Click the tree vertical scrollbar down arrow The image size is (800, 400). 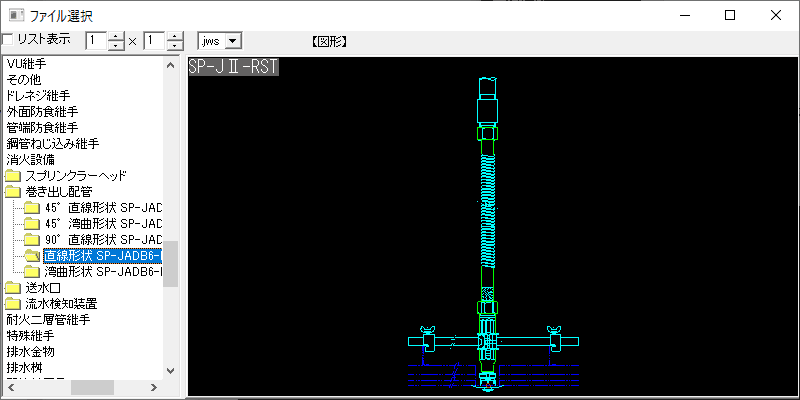[x=170, y=371]
